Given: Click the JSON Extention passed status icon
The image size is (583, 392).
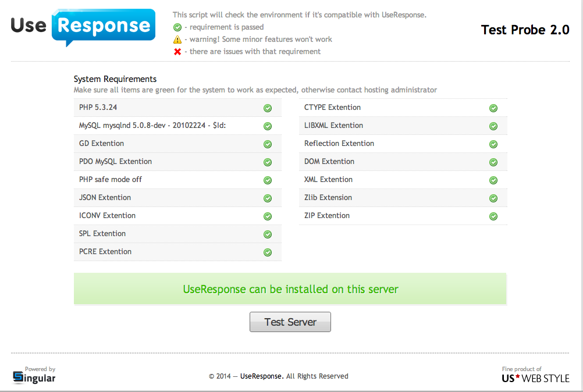Looking at the screenshot, I should click(x=268, y=198).
